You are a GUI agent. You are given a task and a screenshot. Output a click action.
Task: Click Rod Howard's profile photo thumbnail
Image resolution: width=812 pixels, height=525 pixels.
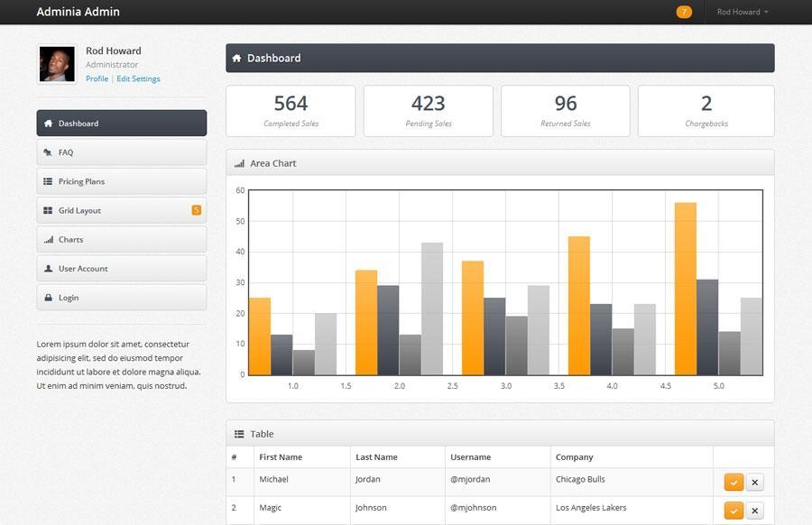[x=57, y=64]
